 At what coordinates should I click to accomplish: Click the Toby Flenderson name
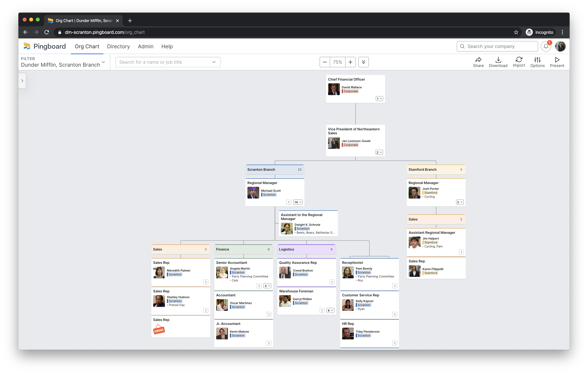[x=367, y=331]
